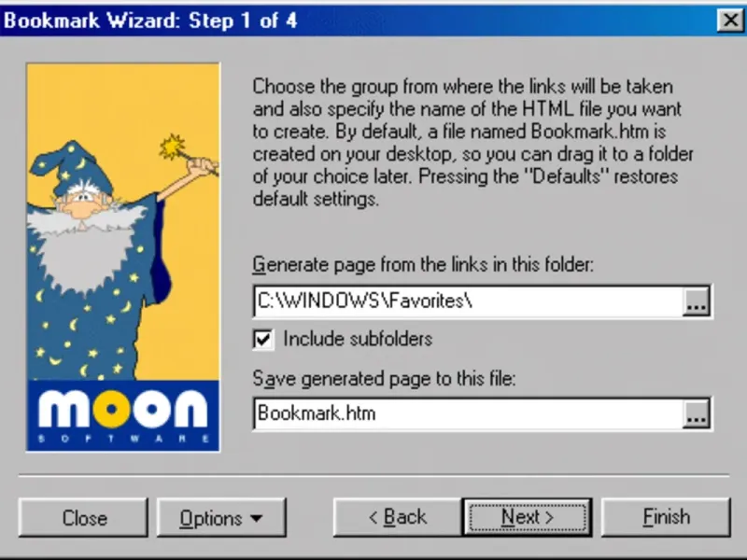Close the wizard with the title bar X
Screen dimensions: 747x560
(x=730, y=21)
